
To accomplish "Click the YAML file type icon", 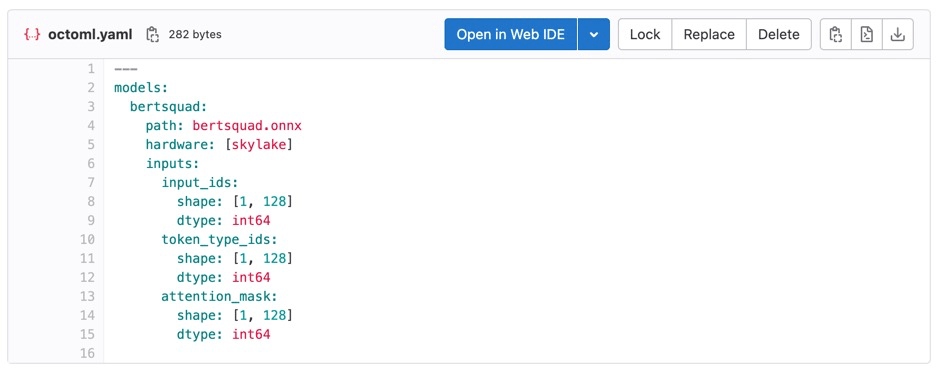I will 32,34.
